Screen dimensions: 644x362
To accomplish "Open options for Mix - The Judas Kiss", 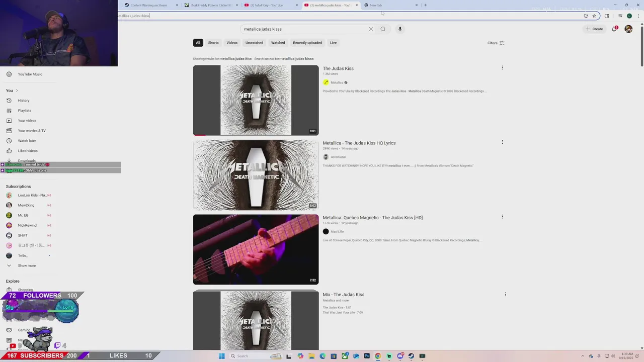I will click(505, 294).
